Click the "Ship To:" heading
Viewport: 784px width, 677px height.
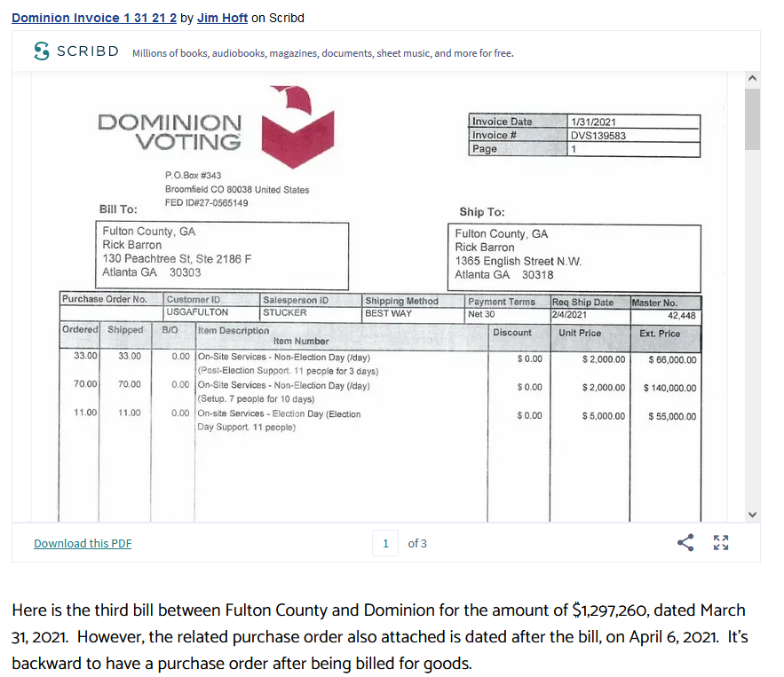(x=482, y=212)
